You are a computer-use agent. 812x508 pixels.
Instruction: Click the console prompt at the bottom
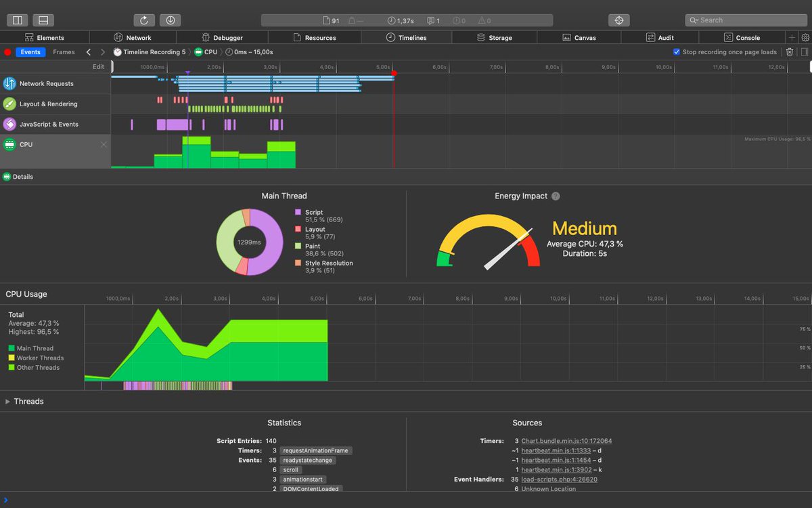click(x=406, y=501)
